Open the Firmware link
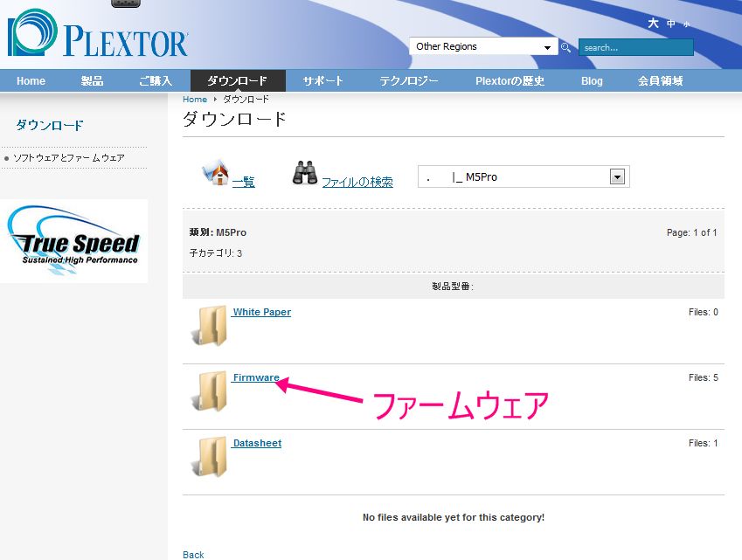This screenshot has height=560, width=742. coord(255,377)
